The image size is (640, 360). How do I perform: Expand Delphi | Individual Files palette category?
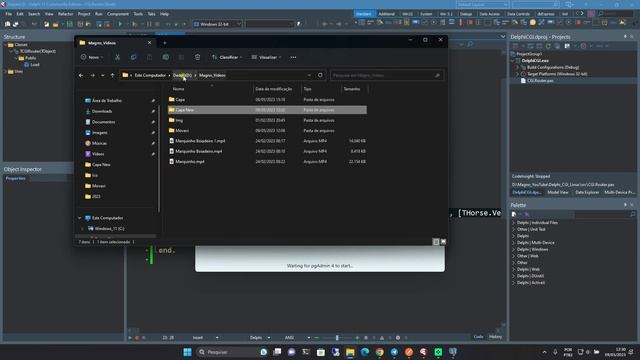513,222
